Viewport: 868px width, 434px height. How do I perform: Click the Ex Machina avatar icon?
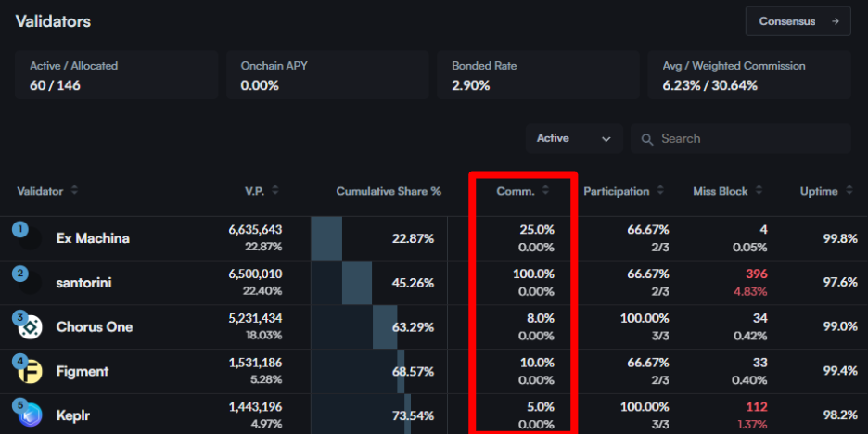point(31,238)
